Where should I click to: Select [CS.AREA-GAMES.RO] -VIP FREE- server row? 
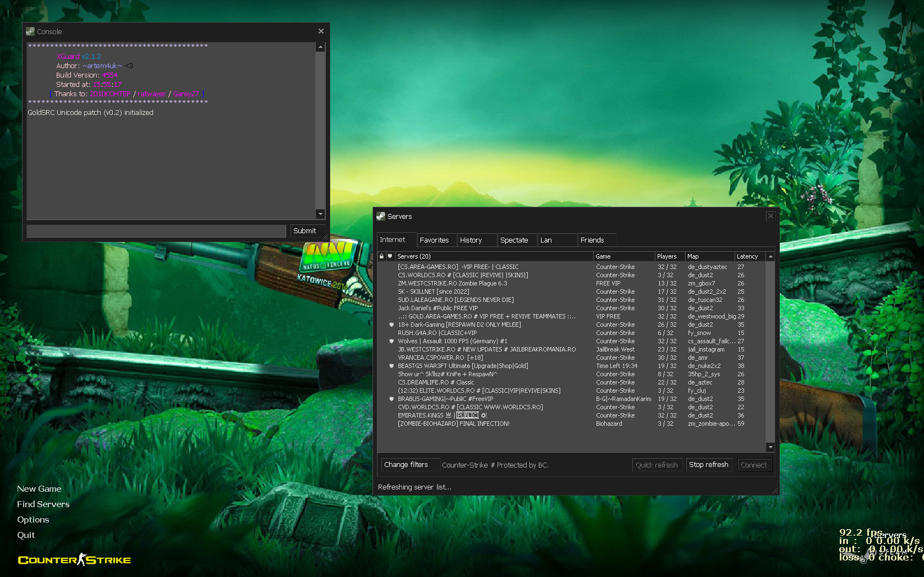click(571, 267)
